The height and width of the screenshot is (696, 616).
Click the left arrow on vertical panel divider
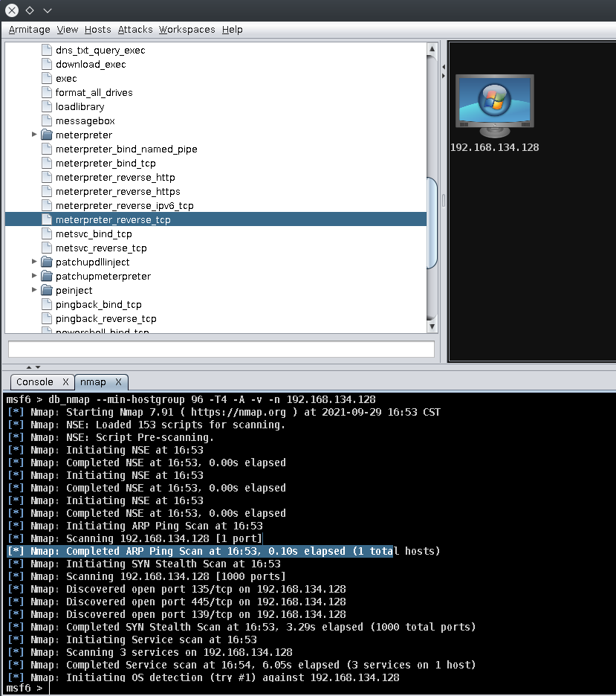(x=444, y=67)
